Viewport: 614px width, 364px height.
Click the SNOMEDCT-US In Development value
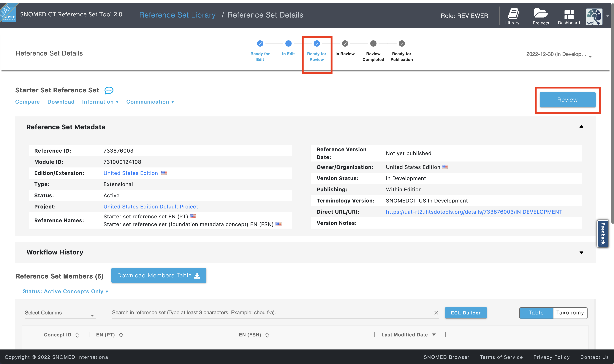coord(427,201)
